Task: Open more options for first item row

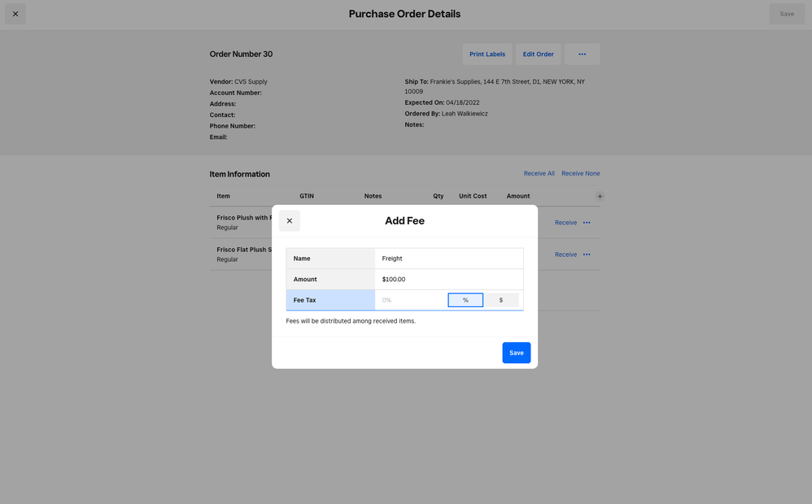Action: click(x=587, y=223)
